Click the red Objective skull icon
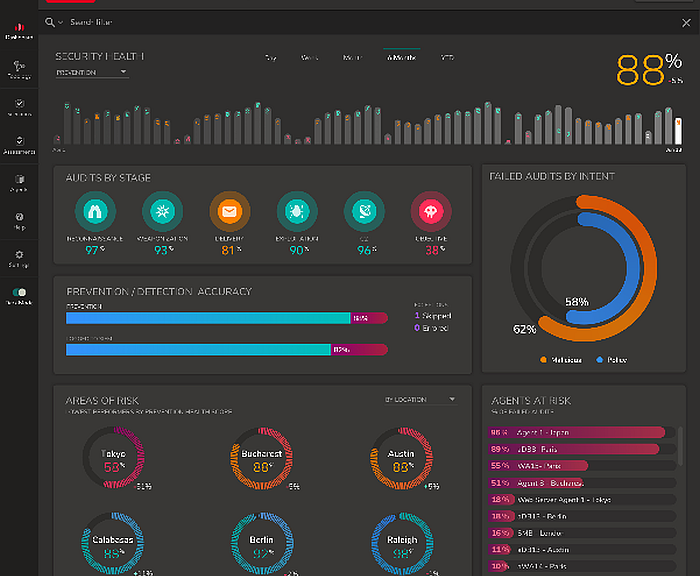Screen dimensions: 700x576 431,211
